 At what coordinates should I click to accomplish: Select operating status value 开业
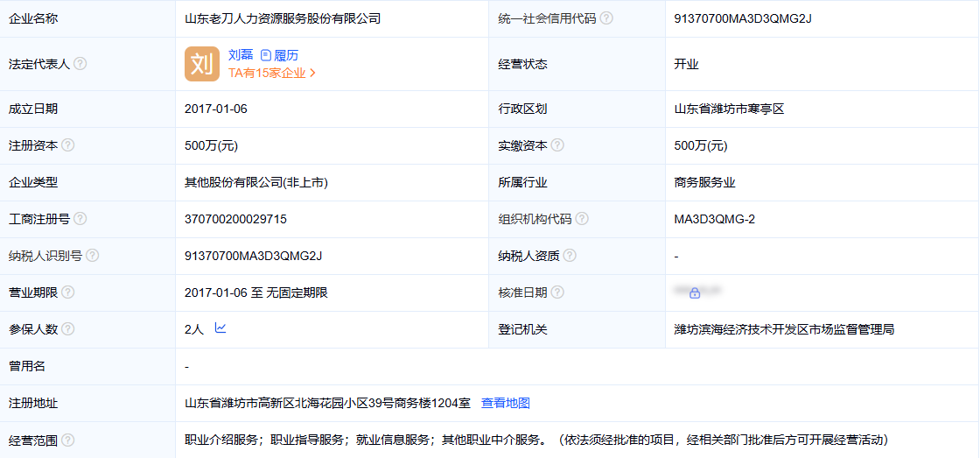(x=686, y=65)
